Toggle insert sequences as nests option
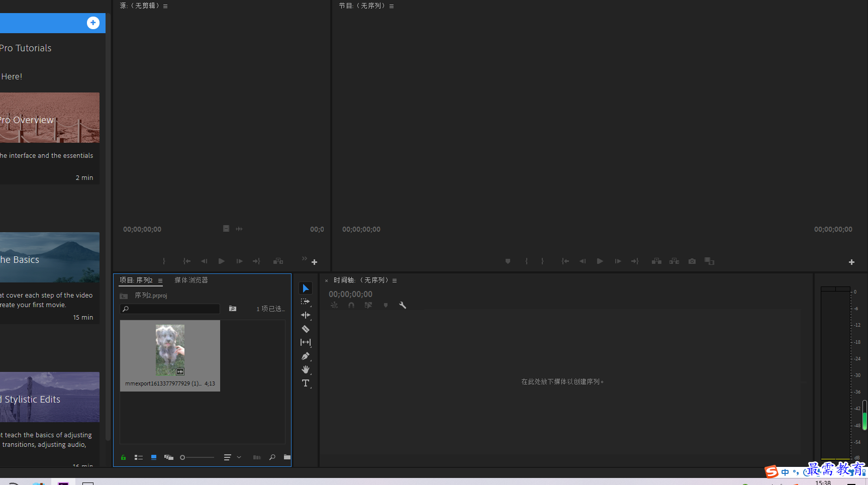The image size is (868, 485). tap(334, 305)
